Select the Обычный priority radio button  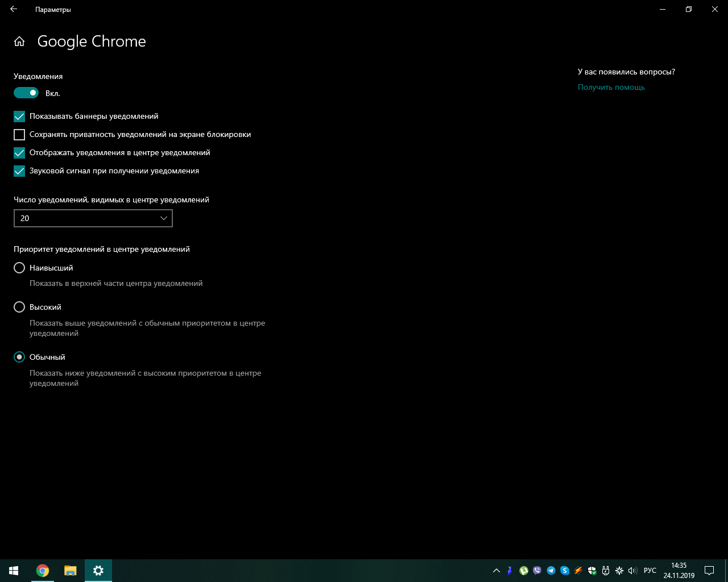click(19, 357)
